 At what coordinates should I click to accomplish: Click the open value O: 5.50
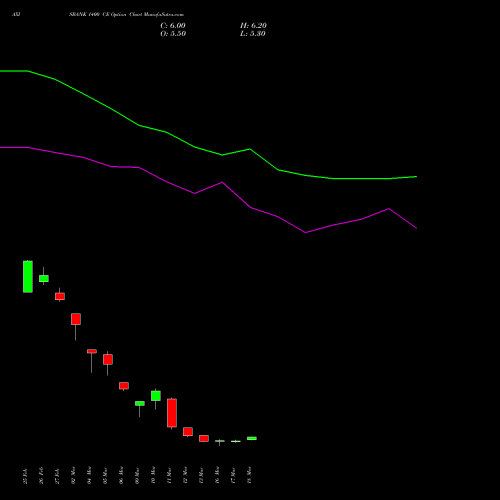173,34
